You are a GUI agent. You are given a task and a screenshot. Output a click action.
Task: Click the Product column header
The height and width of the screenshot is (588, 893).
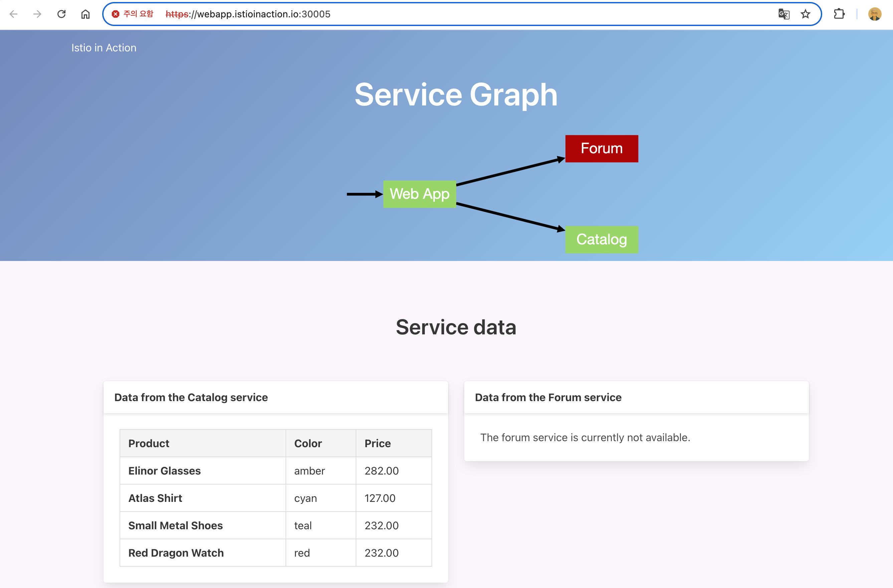pos(149,443)
